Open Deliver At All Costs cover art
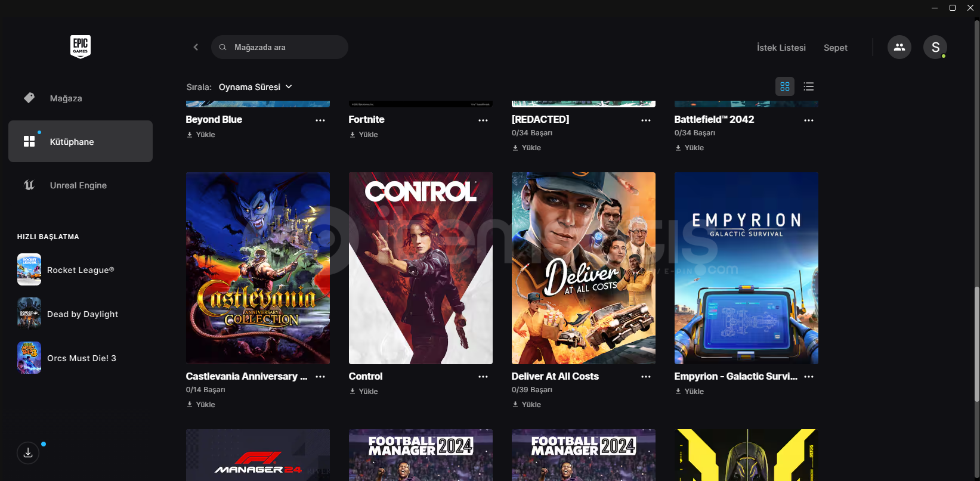Image resolution: width=980 pixels, height=481 pixels. coord(583,268)
